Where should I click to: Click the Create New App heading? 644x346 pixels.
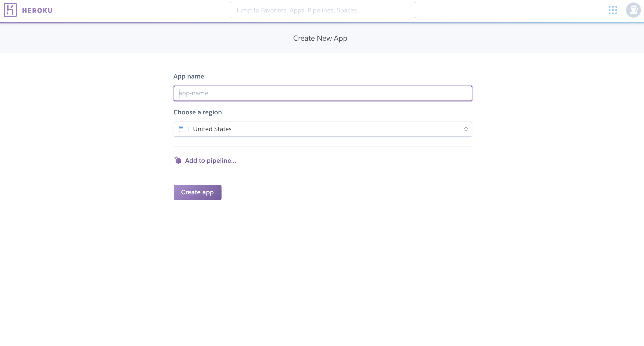pos(320,38)
